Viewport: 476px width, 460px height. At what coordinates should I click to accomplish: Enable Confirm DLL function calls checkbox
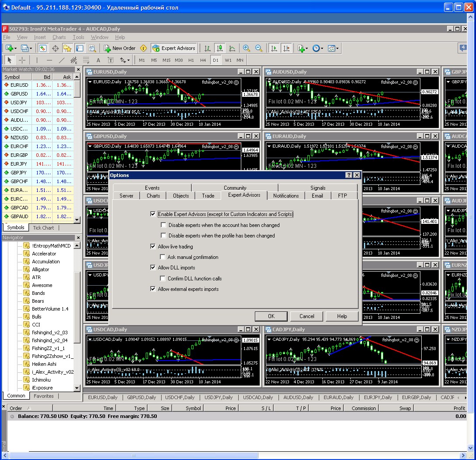tap(163, 279)
